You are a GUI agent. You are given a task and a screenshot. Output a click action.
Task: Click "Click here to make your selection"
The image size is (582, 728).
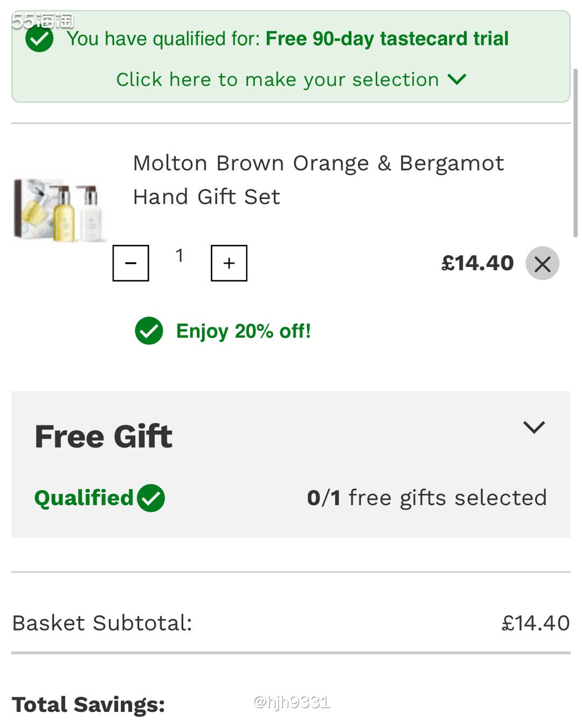tap(278, 80)
